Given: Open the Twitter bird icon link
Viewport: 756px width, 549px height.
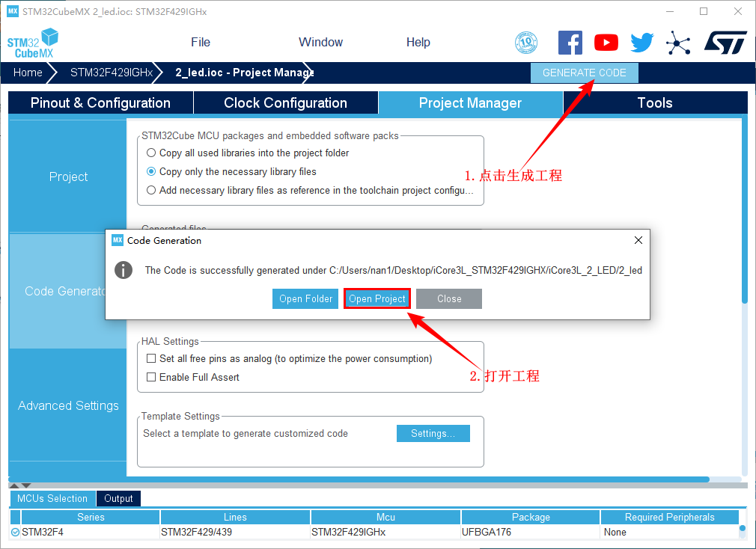Looking at the screenshot, I should (x=641, y=43).
